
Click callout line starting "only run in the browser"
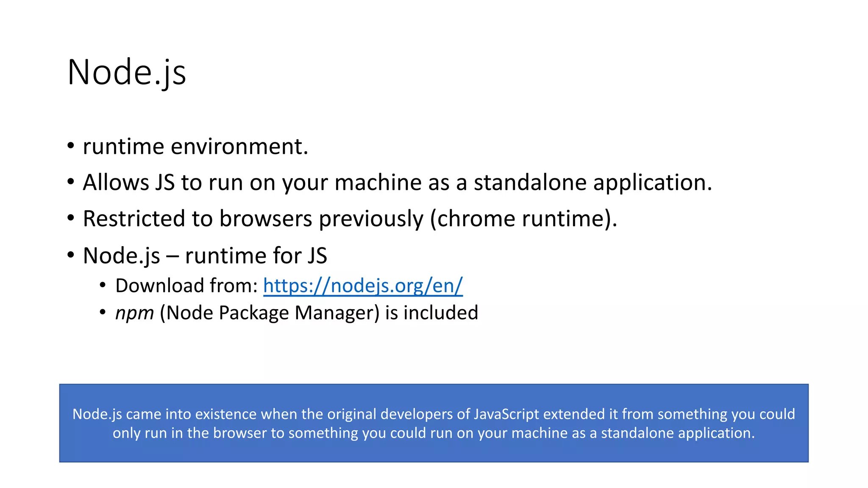tap(434, 433)
